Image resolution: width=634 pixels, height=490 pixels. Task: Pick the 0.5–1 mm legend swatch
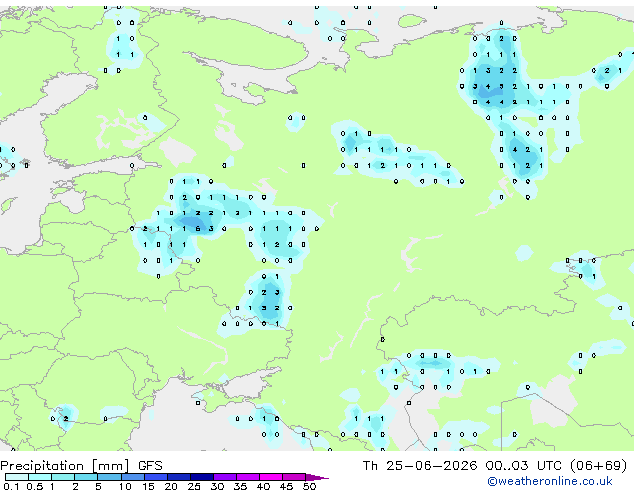(x=40, y=477)
